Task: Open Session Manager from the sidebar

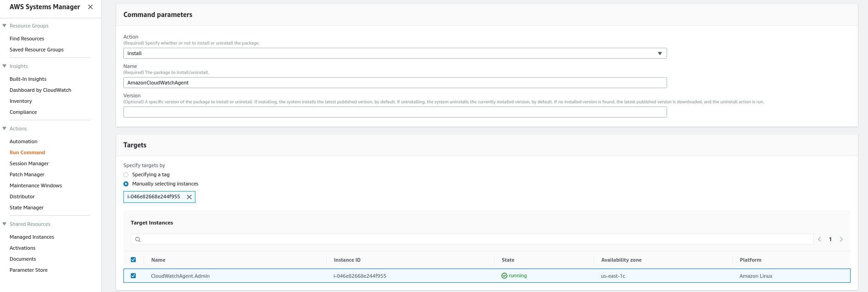Action: (x=29, y=163)
